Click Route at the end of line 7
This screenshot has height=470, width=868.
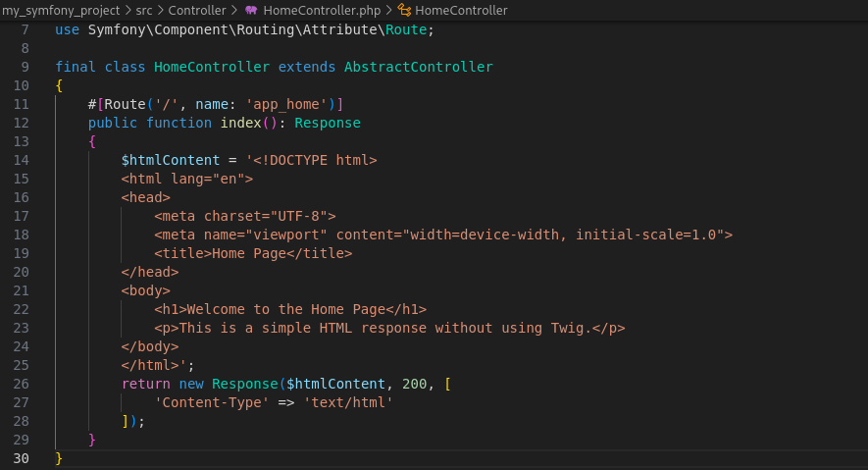[406, 29]
